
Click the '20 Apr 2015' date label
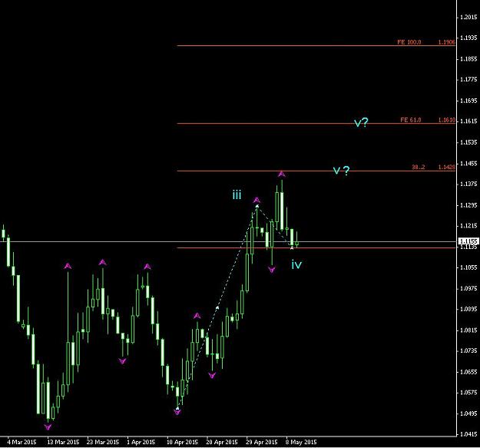[222, 442]
